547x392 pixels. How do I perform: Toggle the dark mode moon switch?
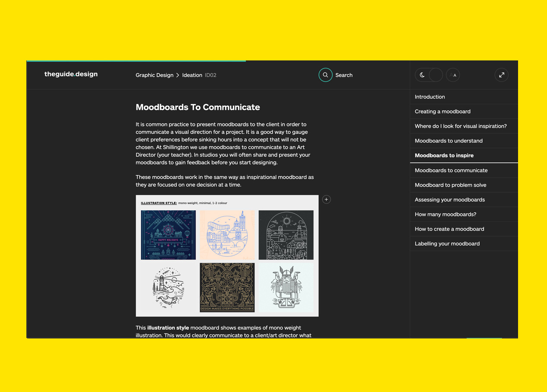coord(429,75)
